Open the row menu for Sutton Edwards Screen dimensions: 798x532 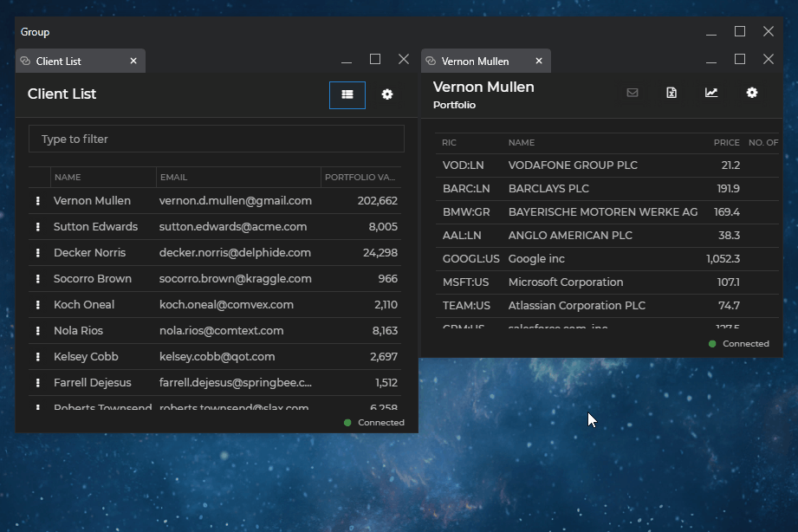coord(38,227)
